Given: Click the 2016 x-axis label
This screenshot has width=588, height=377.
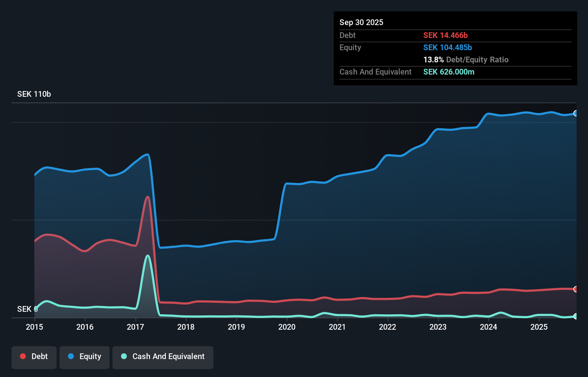Looking at the screenshot, I should click(85, 327).
